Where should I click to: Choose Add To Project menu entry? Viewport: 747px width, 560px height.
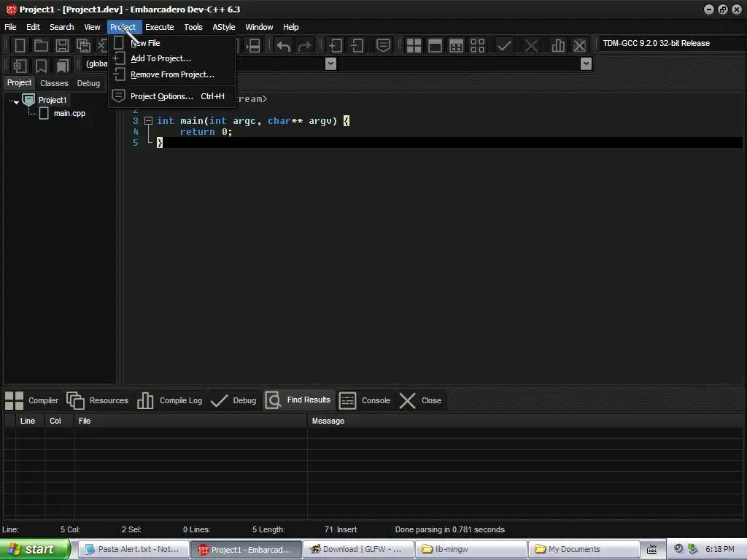[172, 58]
